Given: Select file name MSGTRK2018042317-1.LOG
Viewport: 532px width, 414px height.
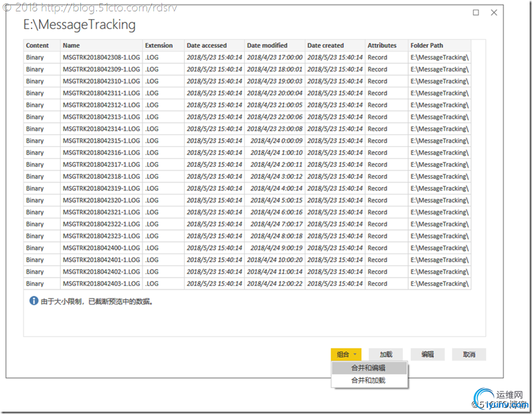Looking at the screenshot, I should click(x=101, y=164).
